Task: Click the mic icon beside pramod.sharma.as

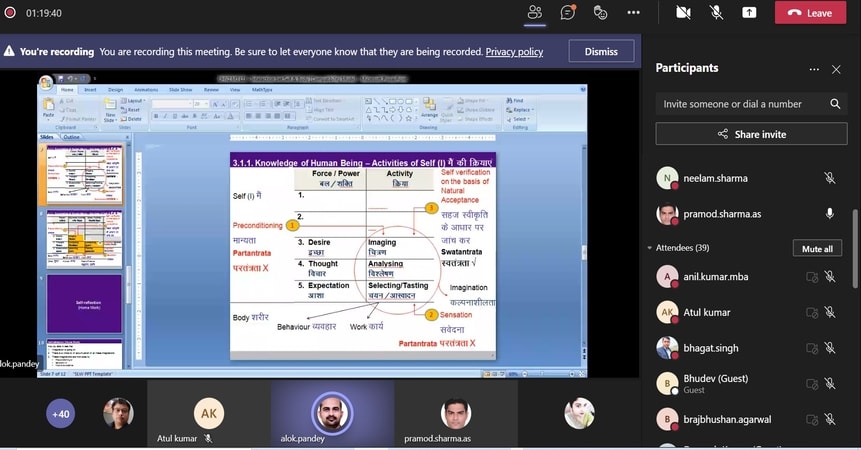Action: click(x=829, y=214)
